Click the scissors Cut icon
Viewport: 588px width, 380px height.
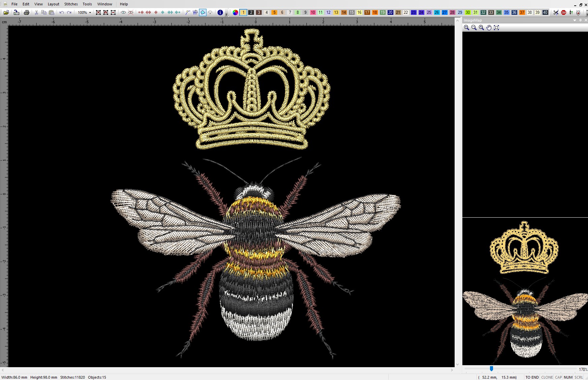click(36, 12)
